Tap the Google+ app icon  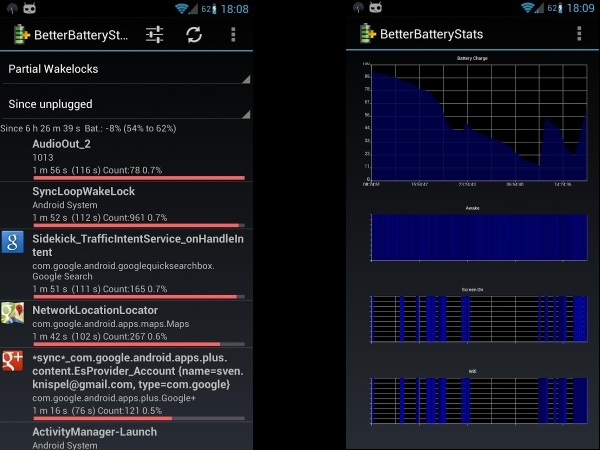13,362
